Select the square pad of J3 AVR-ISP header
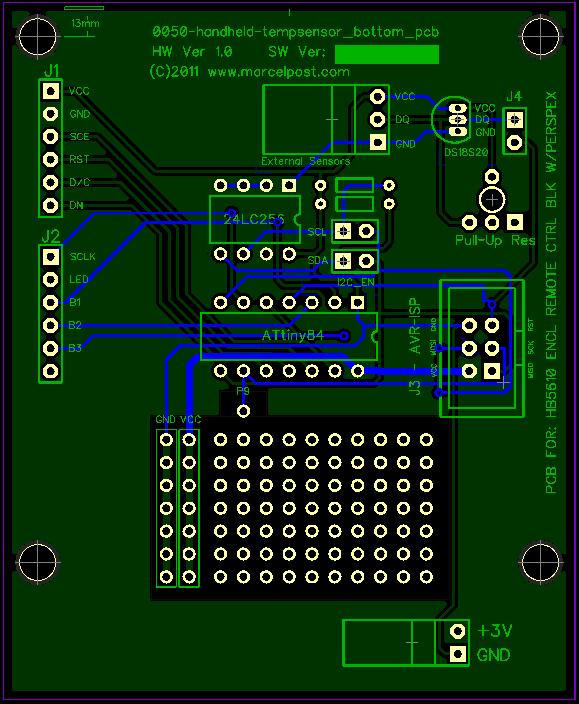This screenshot has width=579, height=704. coord(492,371)
